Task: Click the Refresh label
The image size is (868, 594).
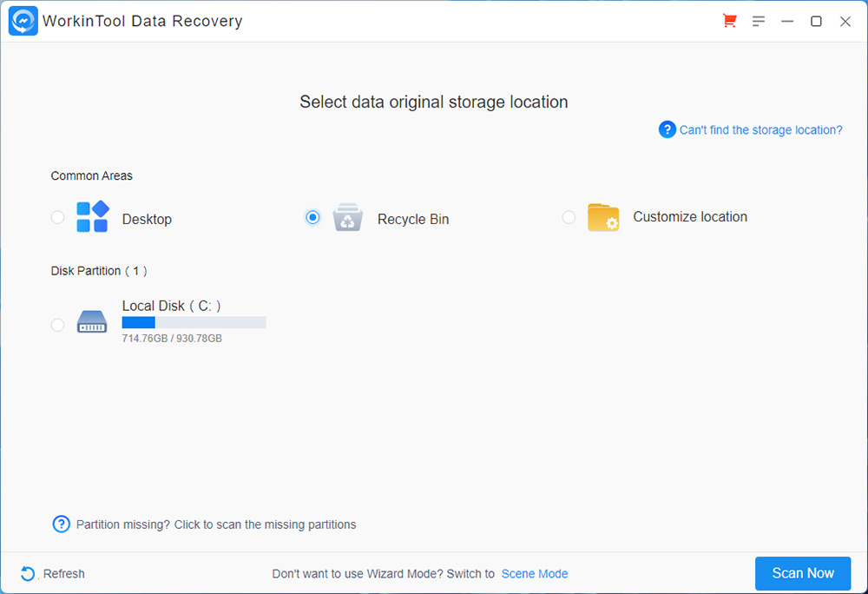Action: click(x=64, y=574)
